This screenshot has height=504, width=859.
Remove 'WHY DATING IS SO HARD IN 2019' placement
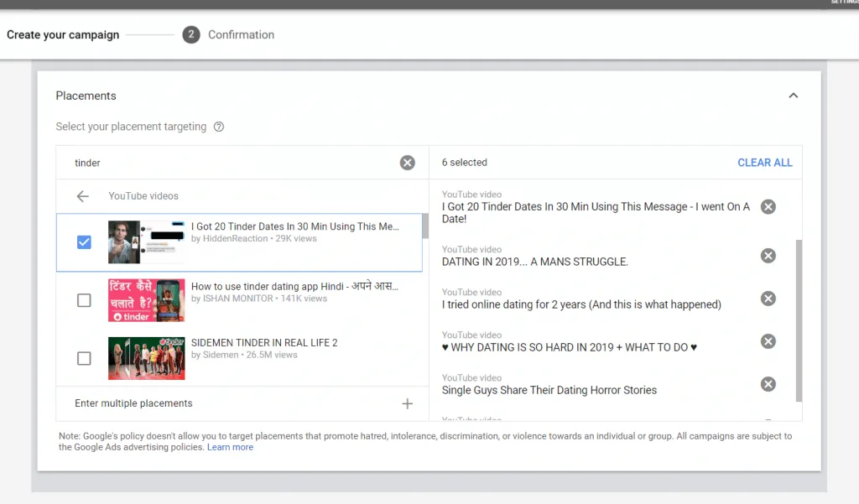click(x=768, y=341)
